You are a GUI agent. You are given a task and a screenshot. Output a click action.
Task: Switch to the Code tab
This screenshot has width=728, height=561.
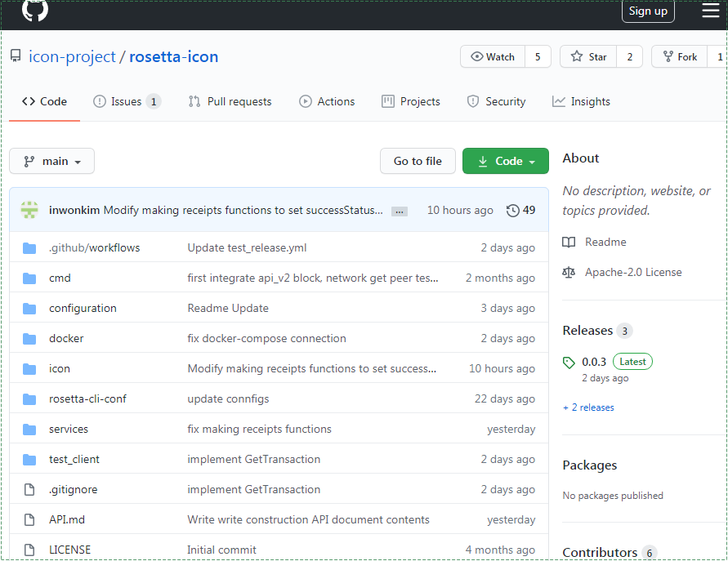click(45, 101)
